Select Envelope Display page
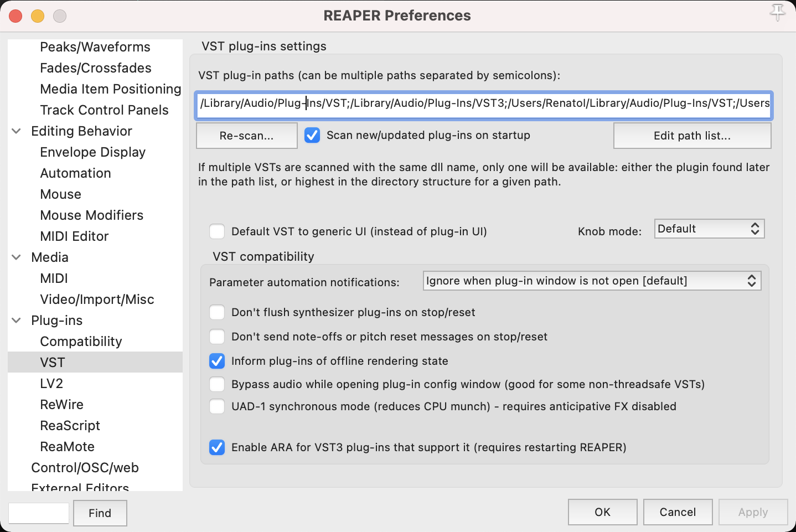796x532 pixels. click(93, 152)
